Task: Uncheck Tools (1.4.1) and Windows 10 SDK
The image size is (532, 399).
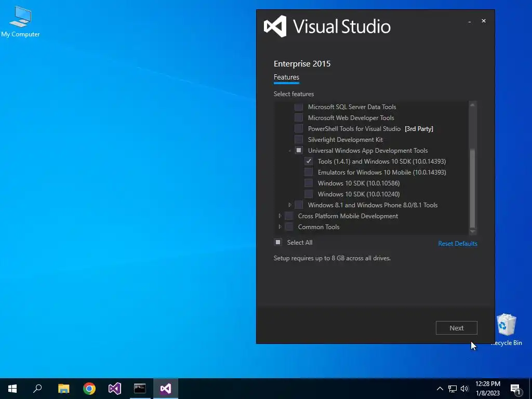Action: 309,161
